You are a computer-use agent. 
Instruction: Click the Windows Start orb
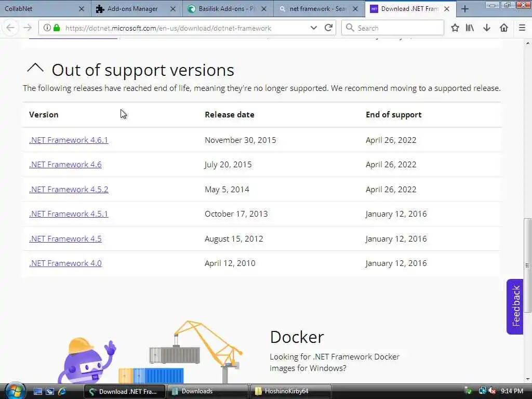pos(15,391)
